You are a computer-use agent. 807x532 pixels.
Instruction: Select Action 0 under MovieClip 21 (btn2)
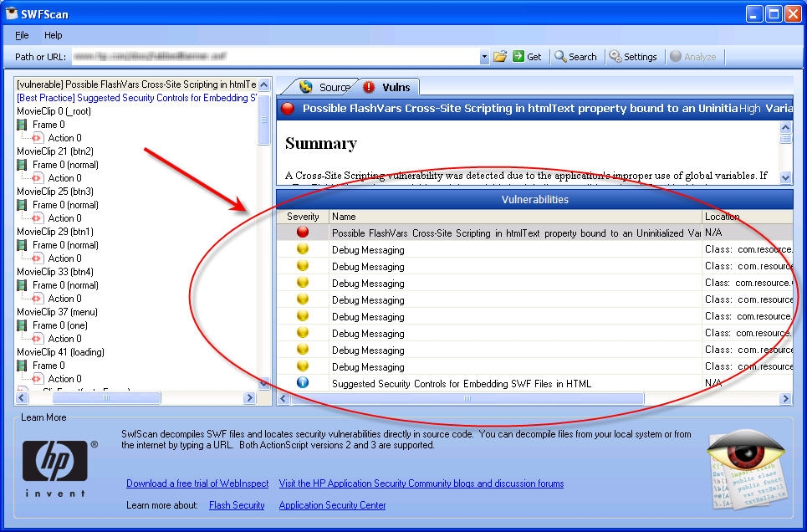(64, 178)
